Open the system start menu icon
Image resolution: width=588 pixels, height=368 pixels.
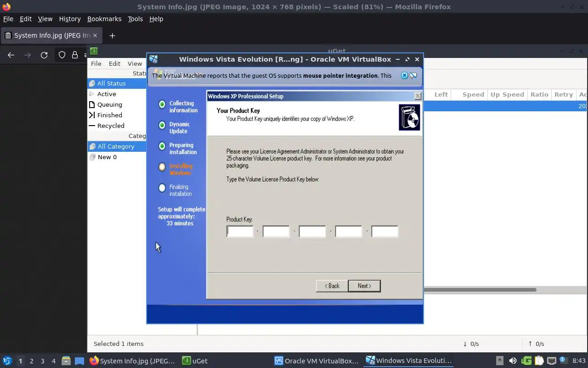[x=7, y=361]
